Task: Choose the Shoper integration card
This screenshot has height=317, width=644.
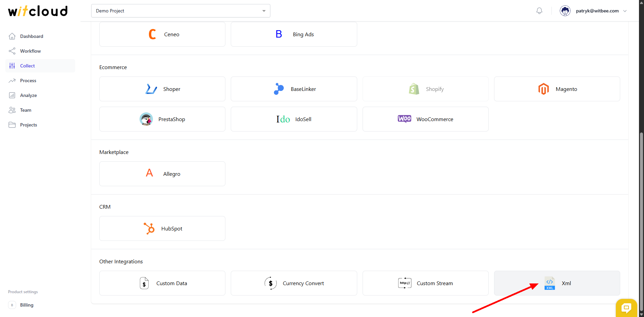Action: pyautogui.click(x=162, y=89)
